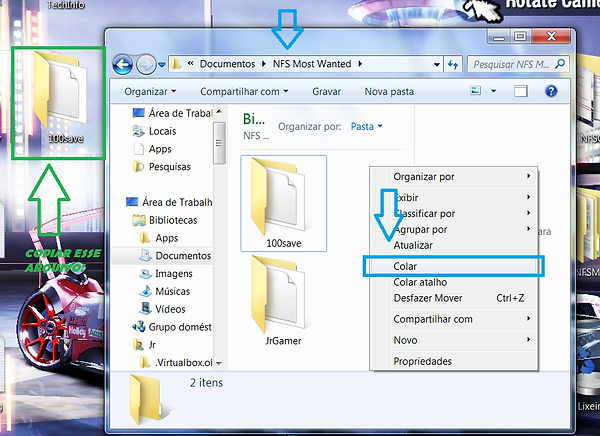
Task: Choose Colar atalho in the context menu
Action: (462, 282)
